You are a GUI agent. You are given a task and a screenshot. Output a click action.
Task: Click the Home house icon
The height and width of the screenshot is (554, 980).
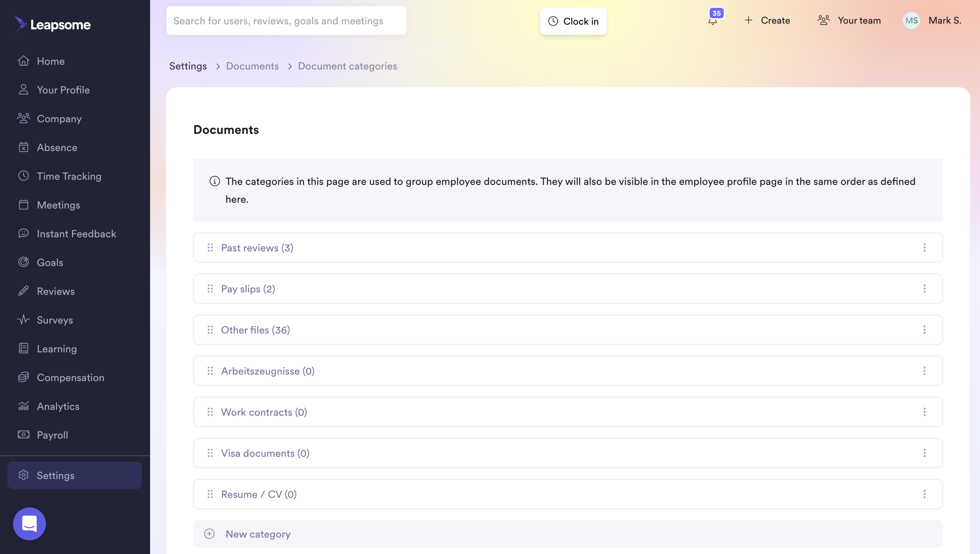tap(24, 61)
